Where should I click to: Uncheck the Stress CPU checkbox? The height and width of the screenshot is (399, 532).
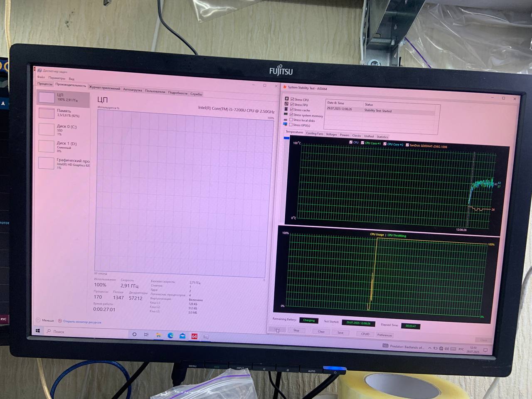(x=293, y=100)
